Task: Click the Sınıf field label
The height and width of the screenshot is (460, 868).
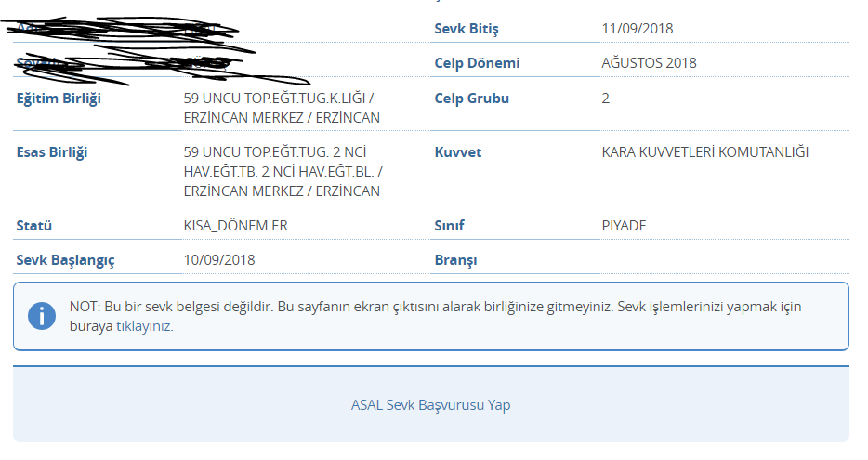Action: pos(449,225)
